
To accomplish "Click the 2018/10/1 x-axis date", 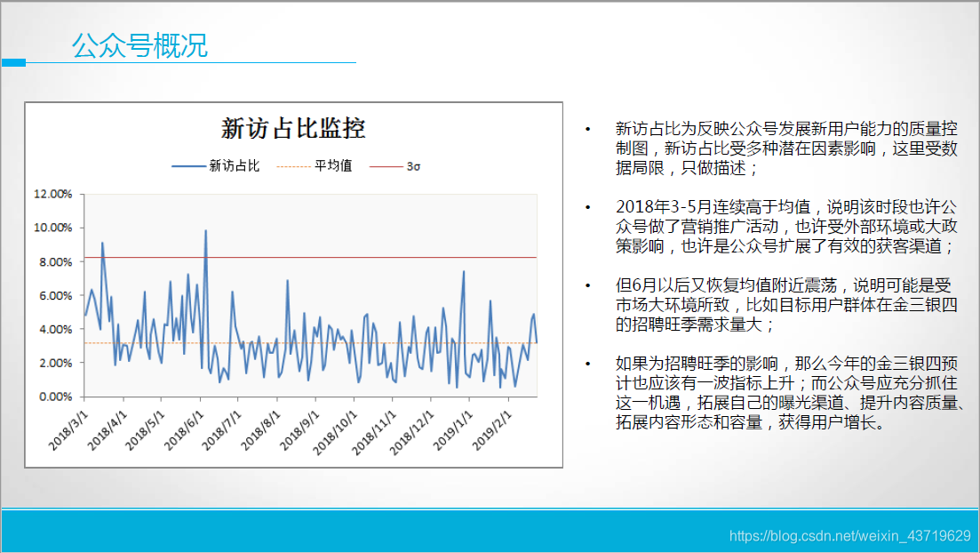I will tap(334, 433).
